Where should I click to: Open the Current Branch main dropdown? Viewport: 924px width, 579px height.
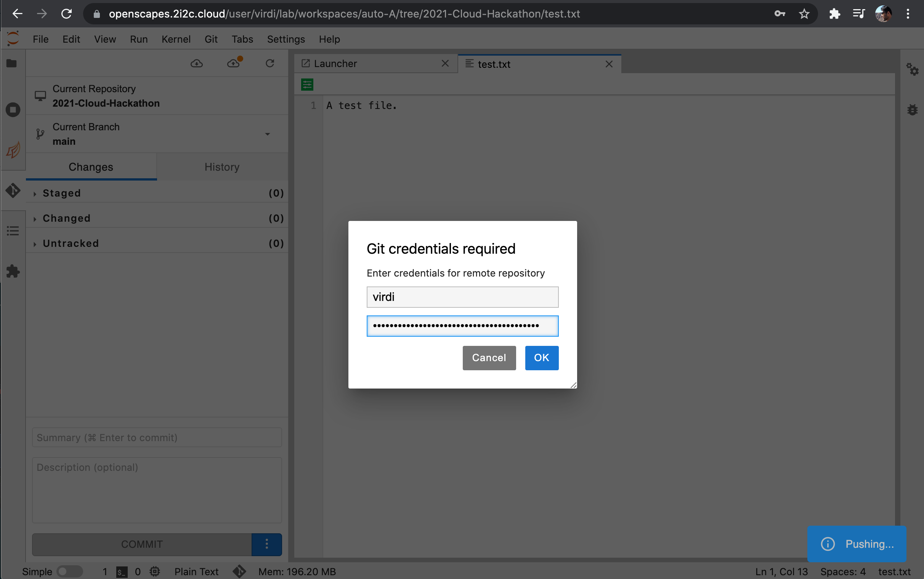[x=267, y=134]
